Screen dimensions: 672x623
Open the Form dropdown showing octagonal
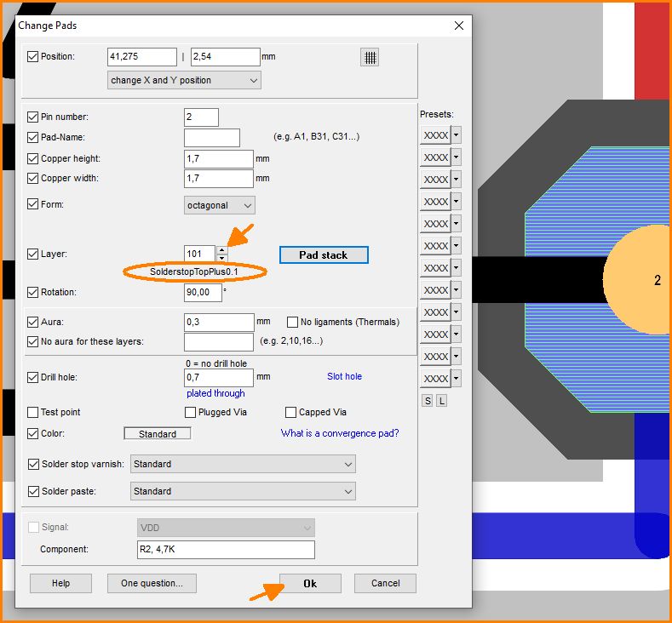tap(220, 205)
